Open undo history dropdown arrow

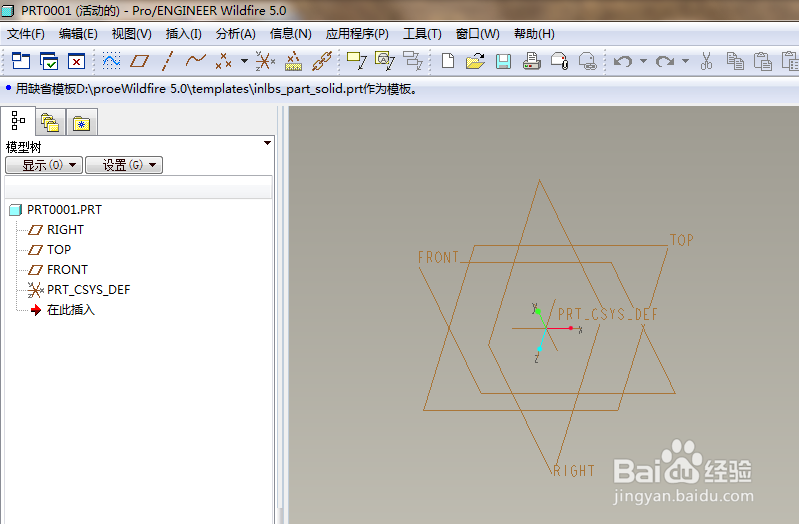644,61
